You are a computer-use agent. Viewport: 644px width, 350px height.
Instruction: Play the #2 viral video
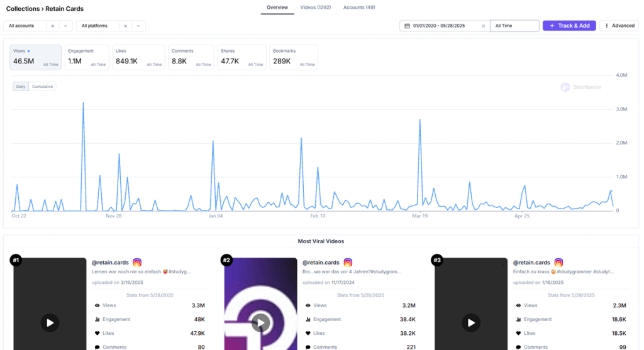click(x=260, y=323)
